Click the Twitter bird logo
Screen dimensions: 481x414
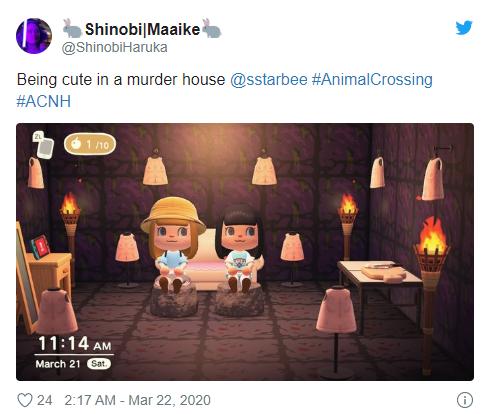coord(464,28)
